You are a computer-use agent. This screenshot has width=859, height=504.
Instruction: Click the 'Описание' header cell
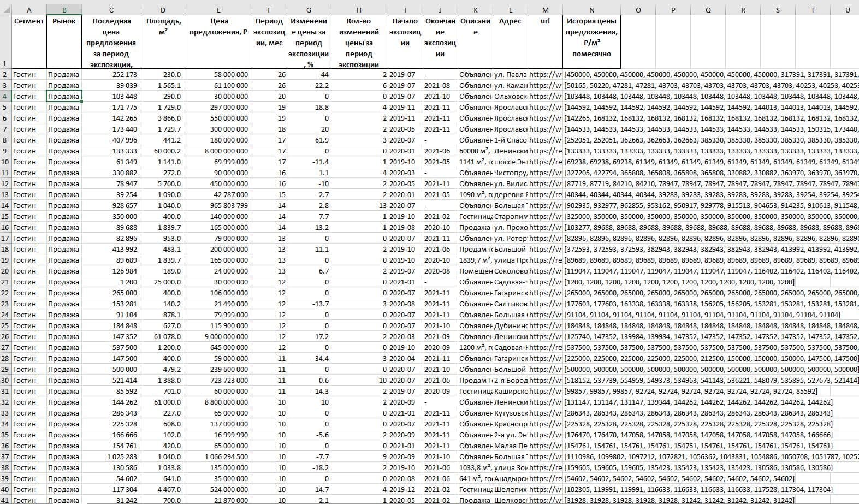(475, 41)
